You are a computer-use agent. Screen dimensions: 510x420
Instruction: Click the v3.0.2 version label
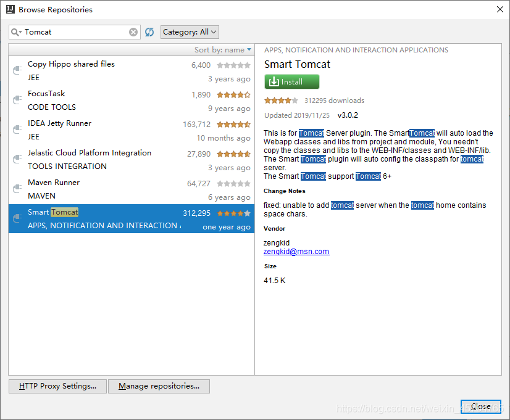(x=348, y=115)
